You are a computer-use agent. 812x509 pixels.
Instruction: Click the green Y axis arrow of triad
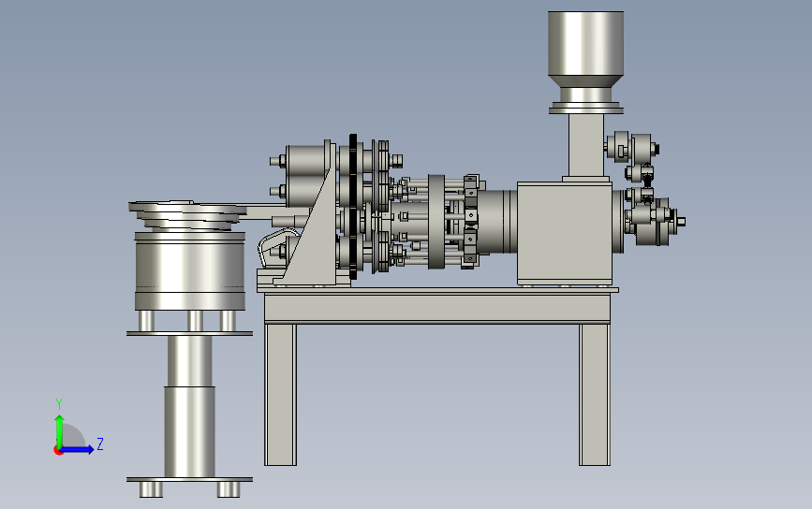pyautogui.click(x=59, y=430)
